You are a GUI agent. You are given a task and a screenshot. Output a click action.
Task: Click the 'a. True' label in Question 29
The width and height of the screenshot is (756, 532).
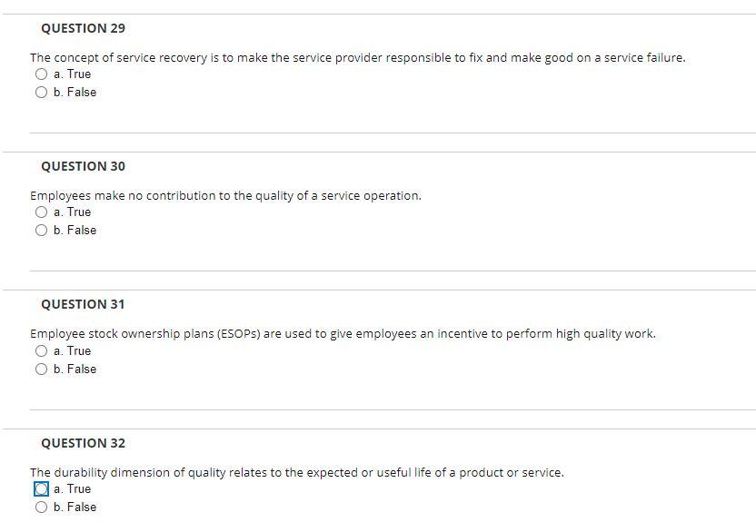click(x=72, y=74)
